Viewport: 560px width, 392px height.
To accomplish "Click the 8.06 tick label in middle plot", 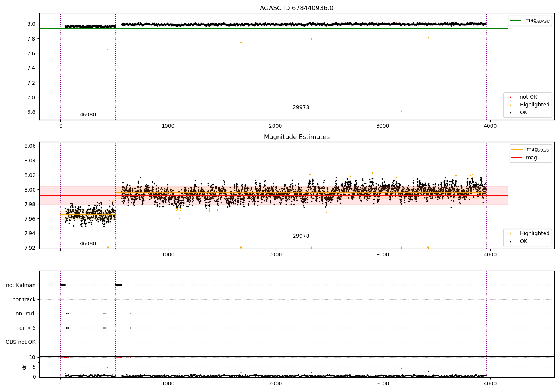I will pyautogui.click(x=30, y=146).
